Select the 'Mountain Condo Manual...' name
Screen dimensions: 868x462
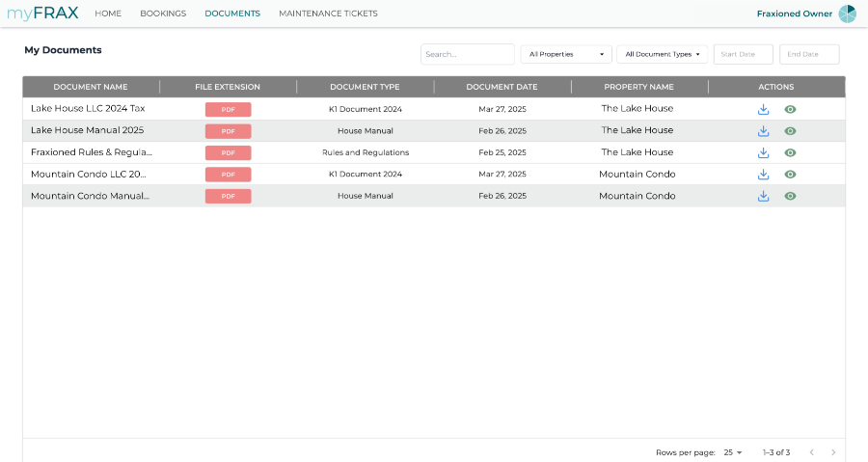coord(91,195)
